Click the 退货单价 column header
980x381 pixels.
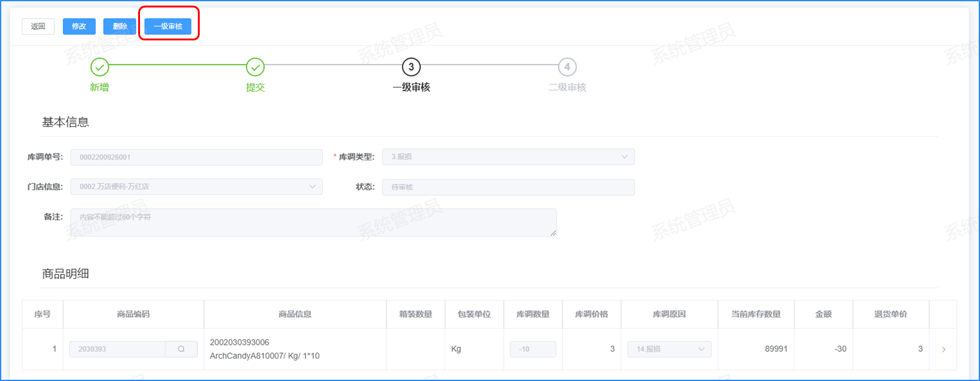890,314
